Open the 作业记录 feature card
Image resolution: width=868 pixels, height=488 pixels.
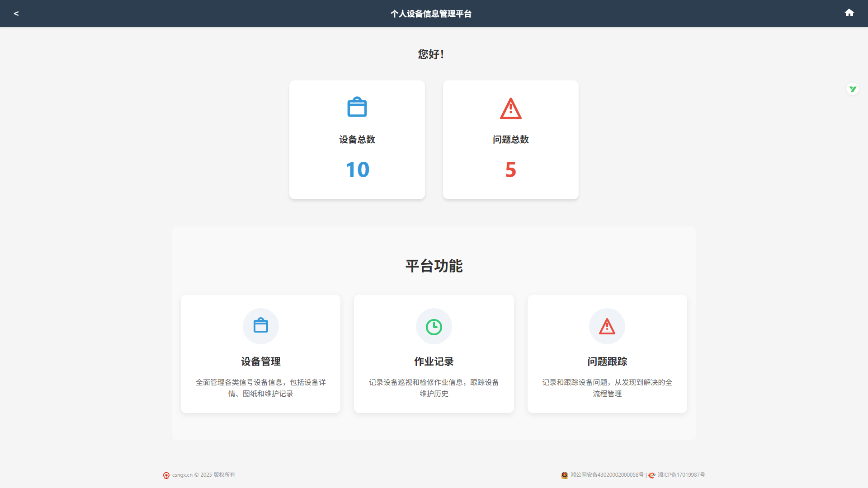(x=434, y=354)
